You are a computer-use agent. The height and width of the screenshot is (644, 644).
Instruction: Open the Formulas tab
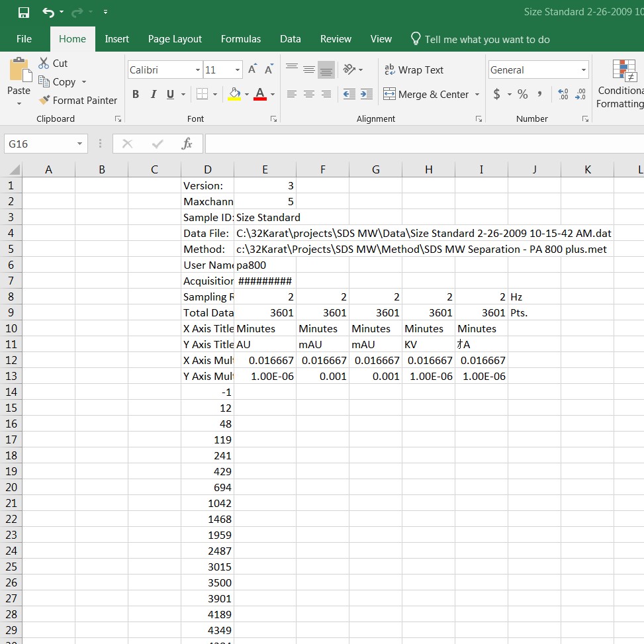point(241,39)
